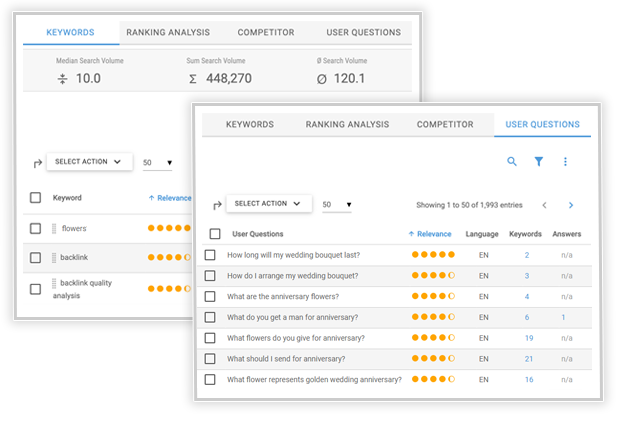Open the filter funnel icon
The width and height of the screenshot is (621, 423).
pos(538,161)
